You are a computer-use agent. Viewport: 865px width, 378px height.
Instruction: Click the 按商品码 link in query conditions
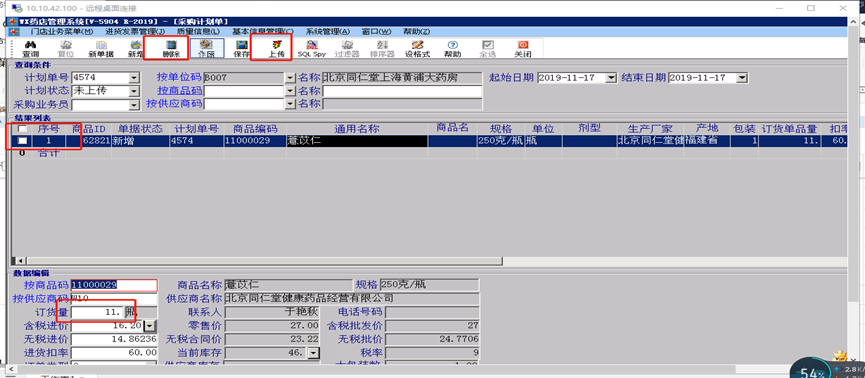pyautogui.click(x=179, y=90)
